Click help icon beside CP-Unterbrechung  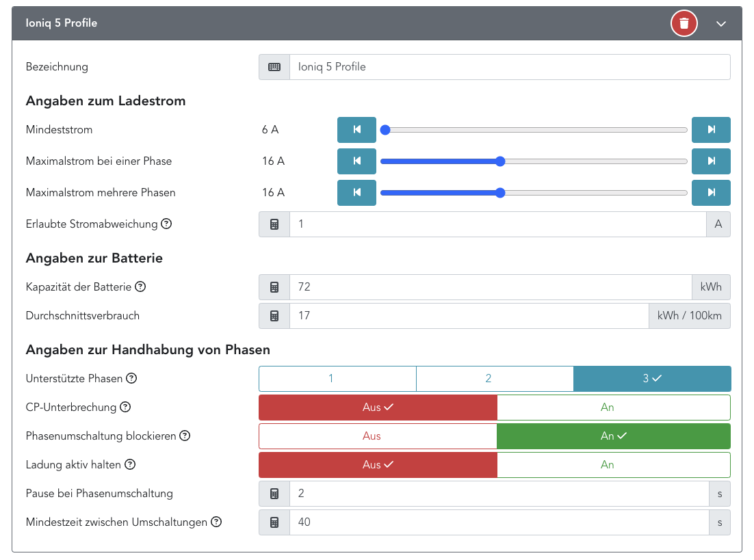(125, 407)
